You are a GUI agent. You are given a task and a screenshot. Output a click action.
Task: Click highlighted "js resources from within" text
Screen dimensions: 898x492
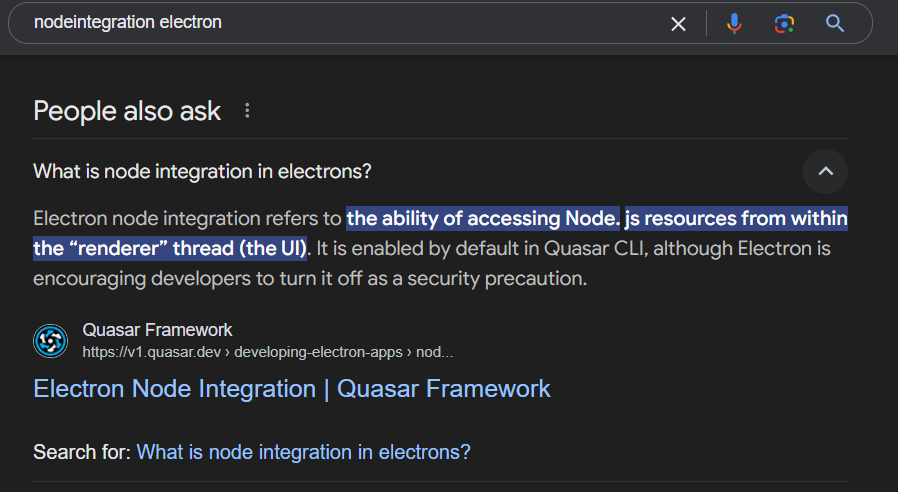click(x=736, y=218)
